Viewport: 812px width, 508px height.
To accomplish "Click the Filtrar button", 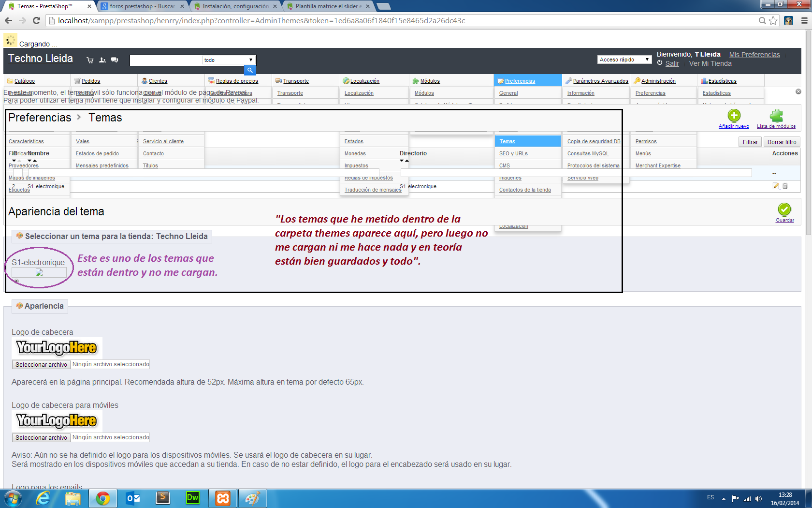I will coord(750,142).
